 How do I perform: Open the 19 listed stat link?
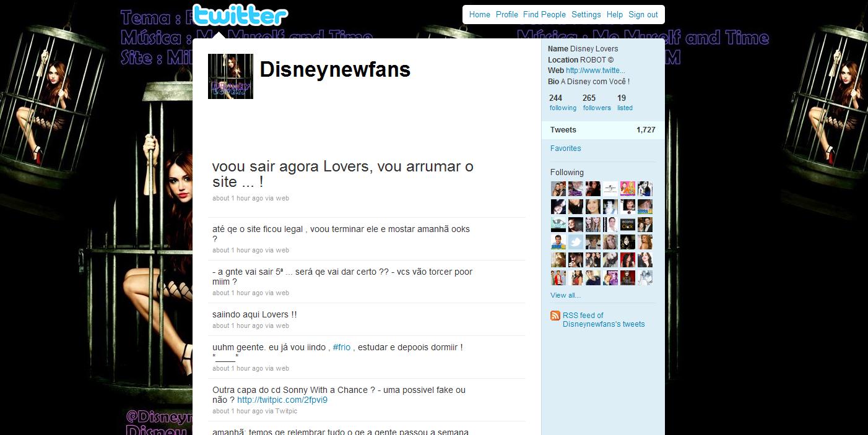625,103
